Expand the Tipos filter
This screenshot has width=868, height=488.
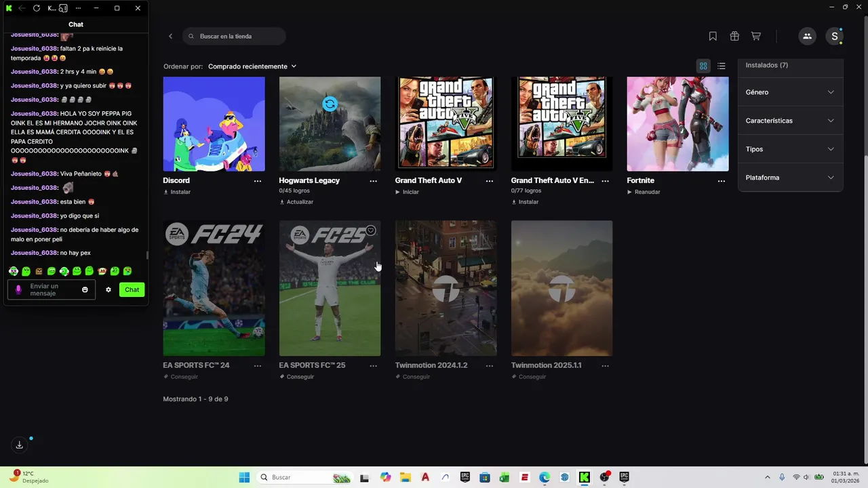[790, 149]
